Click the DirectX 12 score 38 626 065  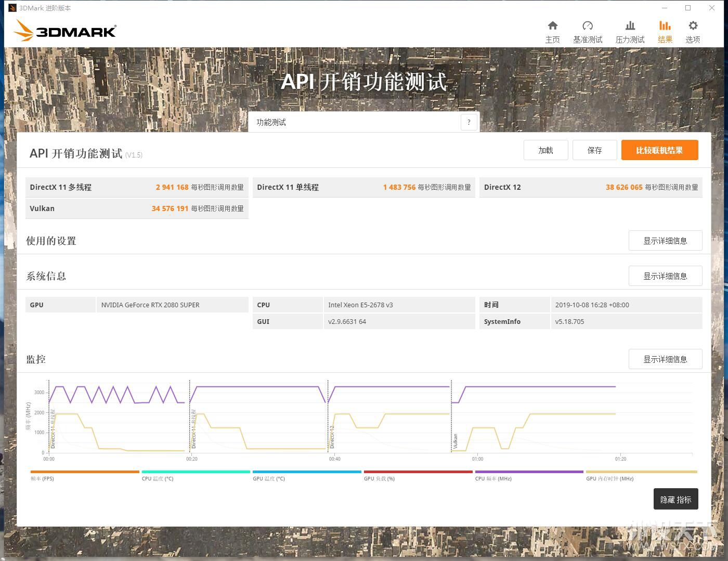624,187
